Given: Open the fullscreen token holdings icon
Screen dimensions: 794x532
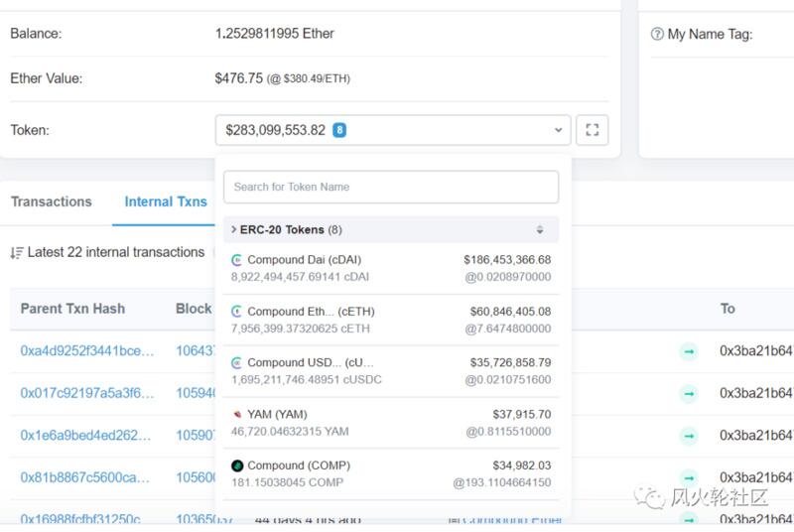Looking at the screenshot, I should tap(592, 130).
